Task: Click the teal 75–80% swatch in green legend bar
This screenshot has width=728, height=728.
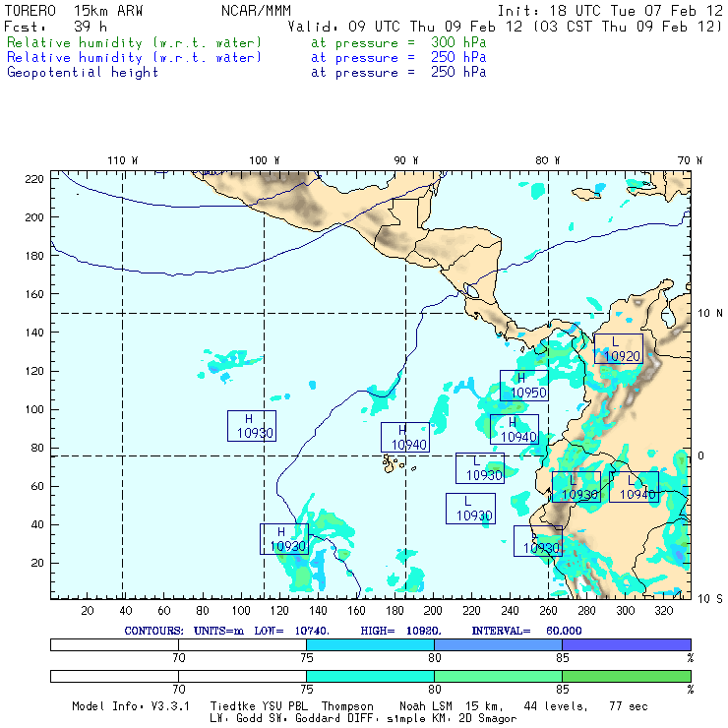Action: [370, 676]
